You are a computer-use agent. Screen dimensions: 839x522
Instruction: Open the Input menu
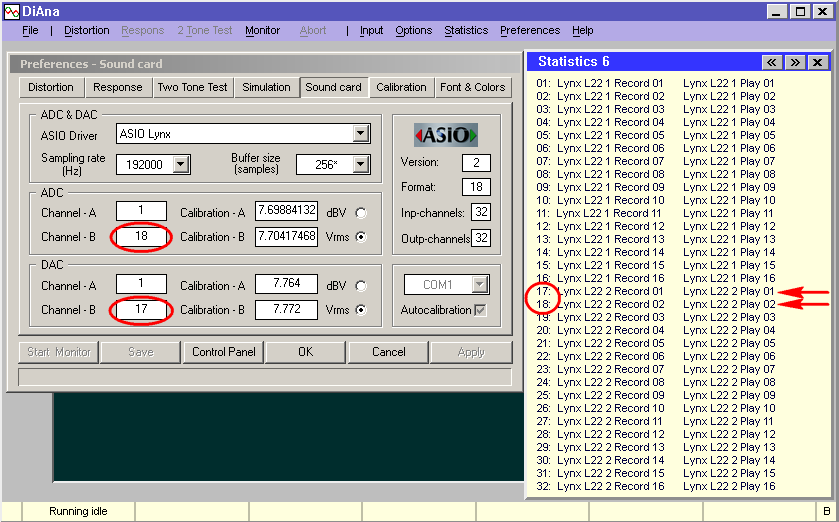[371, 30]
